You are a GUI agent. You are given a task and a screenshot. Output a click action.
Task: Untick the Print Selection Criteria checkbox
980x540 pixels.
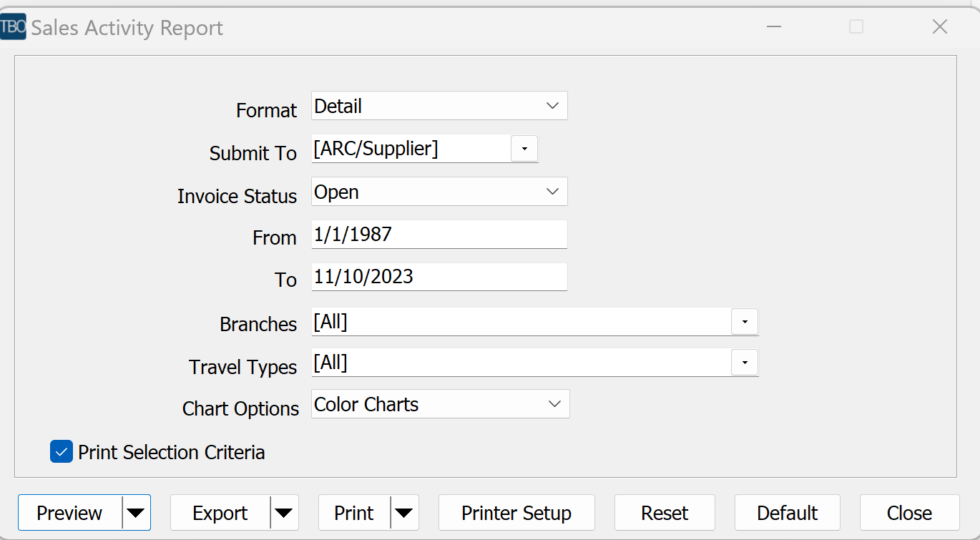click(x=62, y=452)
